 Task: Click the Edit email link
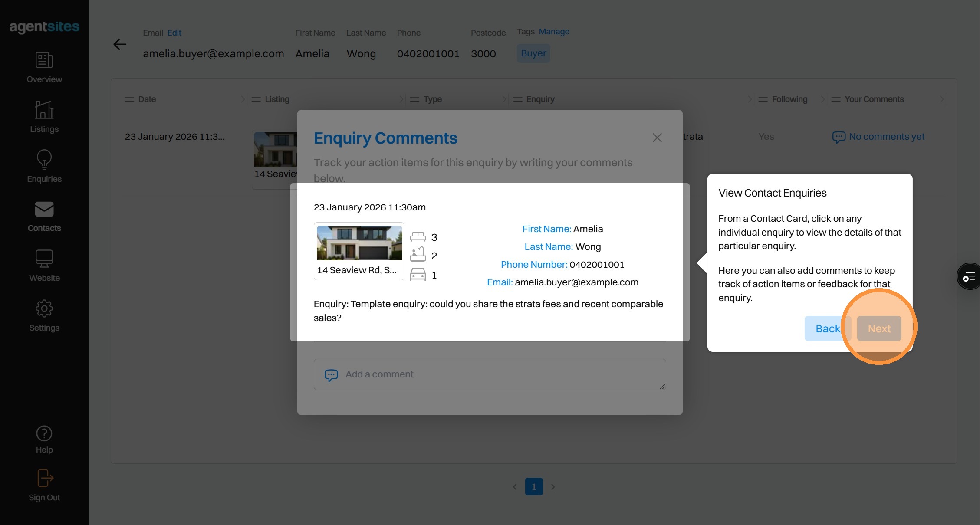click(174, 33)
